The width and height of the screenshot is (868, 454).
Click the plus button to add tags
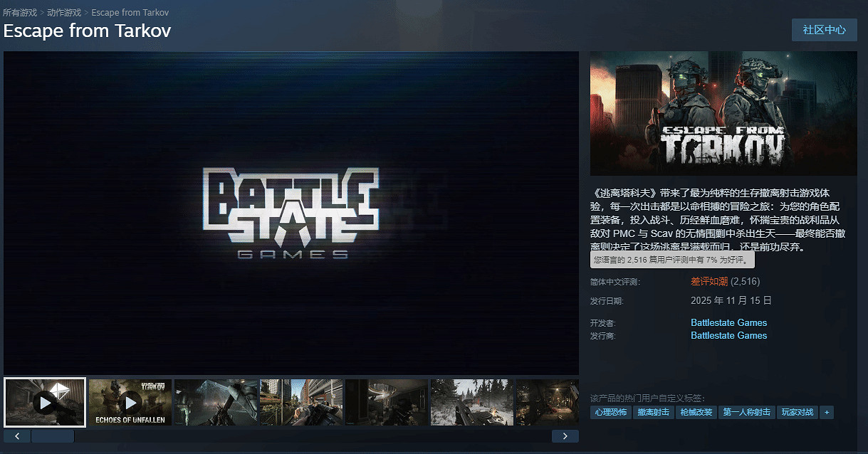[827, 412]
